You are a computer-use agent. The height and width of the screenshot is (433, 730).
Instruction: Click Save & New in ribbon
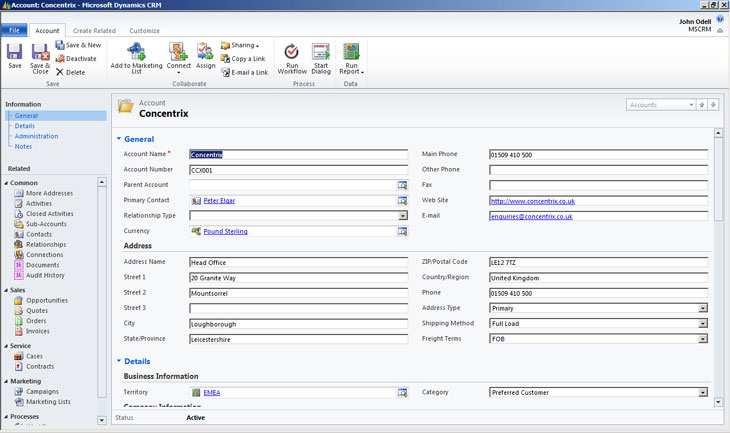[78, 45]
